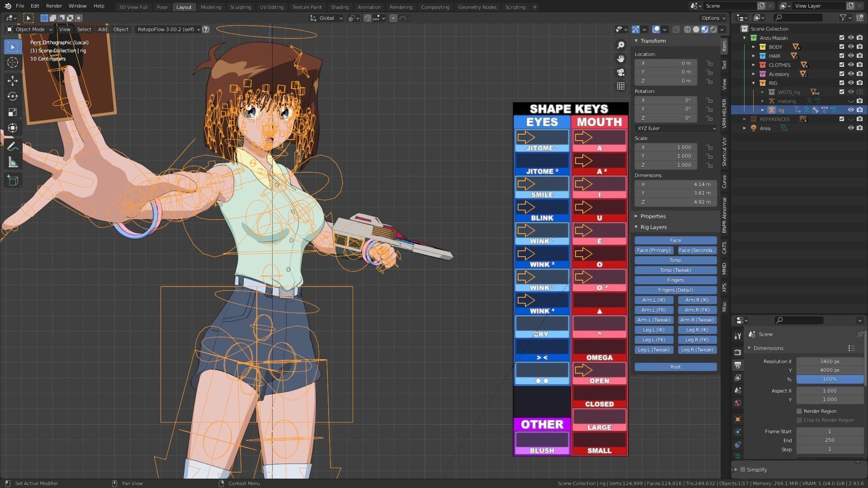
Task: Enable the Render Region checkbox
Action: click(799, 411)
